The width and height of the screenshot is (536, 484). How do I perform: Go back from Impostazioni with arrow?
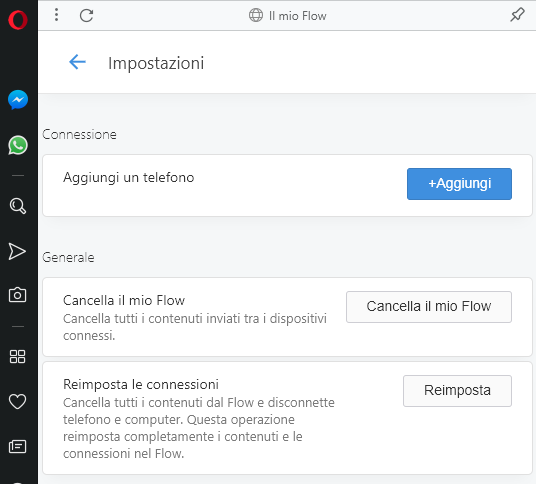pyautogui.click(x=77, y=62)
